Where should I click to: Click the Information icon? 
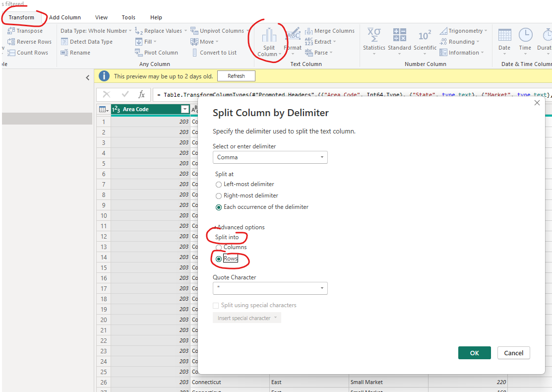[x=443, y=53]
